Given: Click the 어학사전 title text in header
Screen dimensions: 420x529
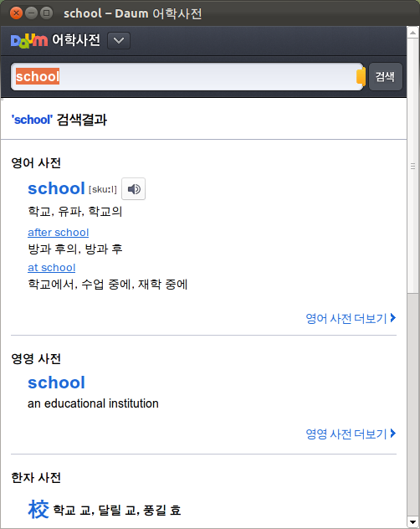Looking at the screenshot, I should point(76,40).
